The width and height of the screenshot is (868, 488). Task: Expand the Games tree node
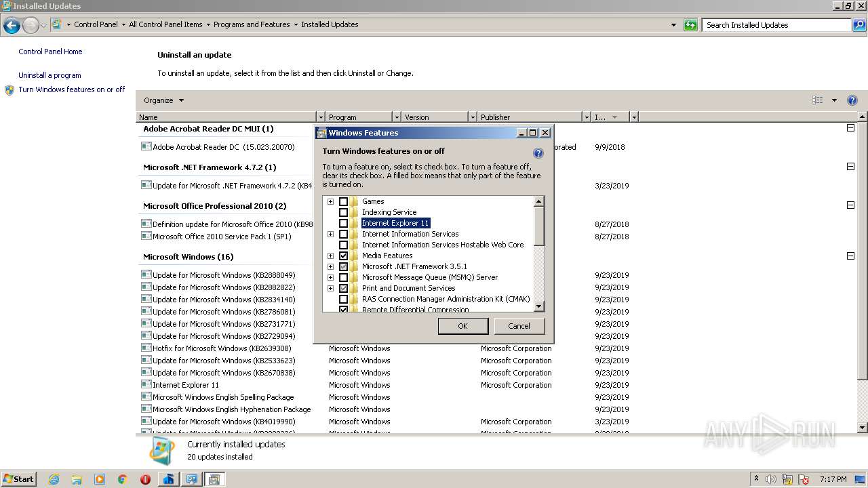pos(330,201)
